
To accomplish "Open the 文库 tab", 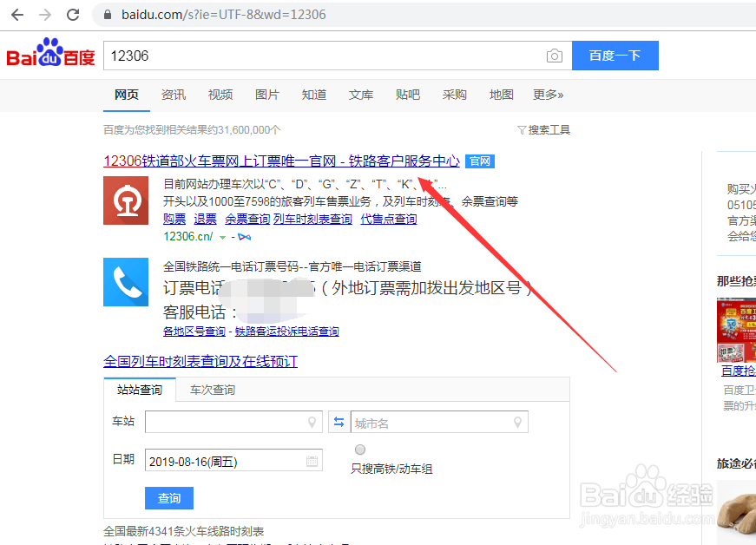I will (361, 95).
